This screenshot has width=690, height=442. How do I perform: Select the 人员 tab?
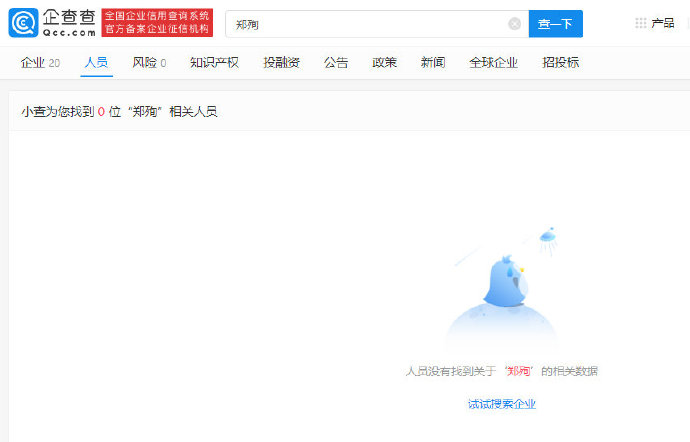click(96, 63)
